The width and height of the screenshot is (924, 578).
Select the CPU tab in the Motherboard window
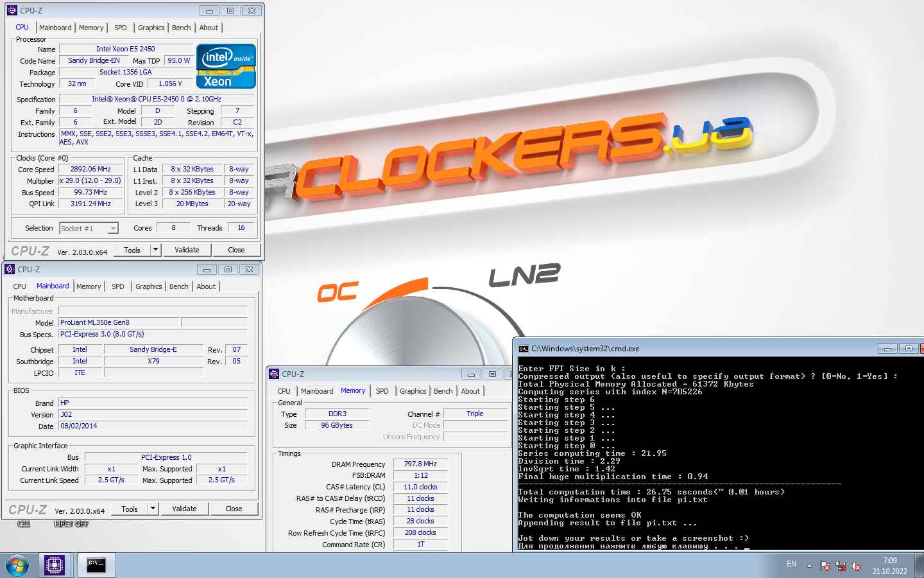(20, 286)
